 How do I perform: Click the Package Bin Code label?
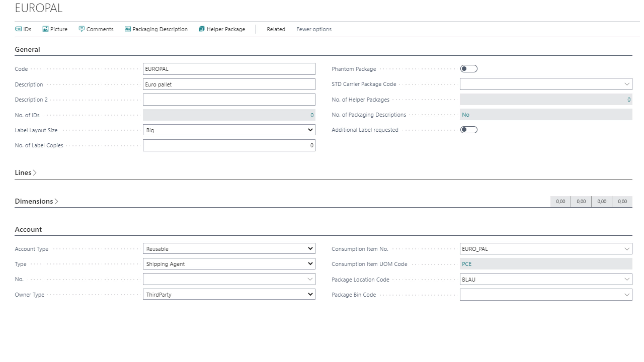(x=354, y=295)
